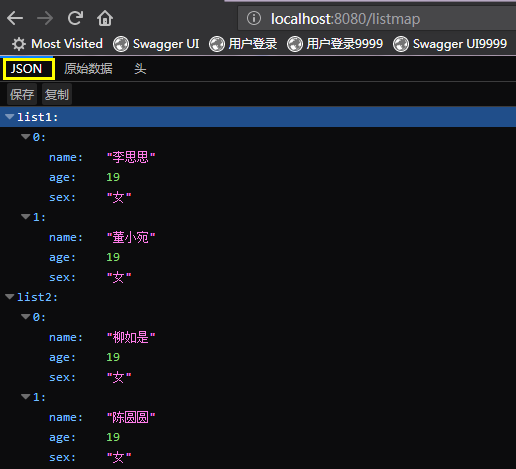Click the name key in 李思思's entry
The image size is (516, 469).
click(66, 157)
